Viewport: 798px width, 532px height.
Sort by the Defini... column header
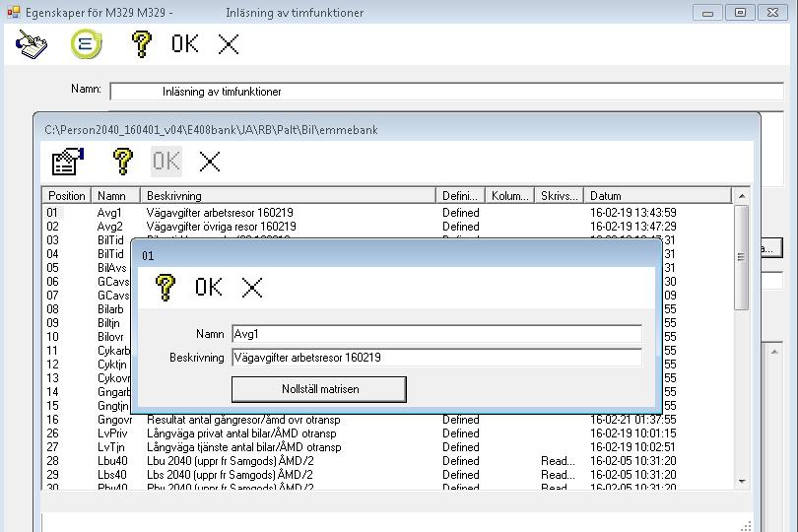(460, 196)
